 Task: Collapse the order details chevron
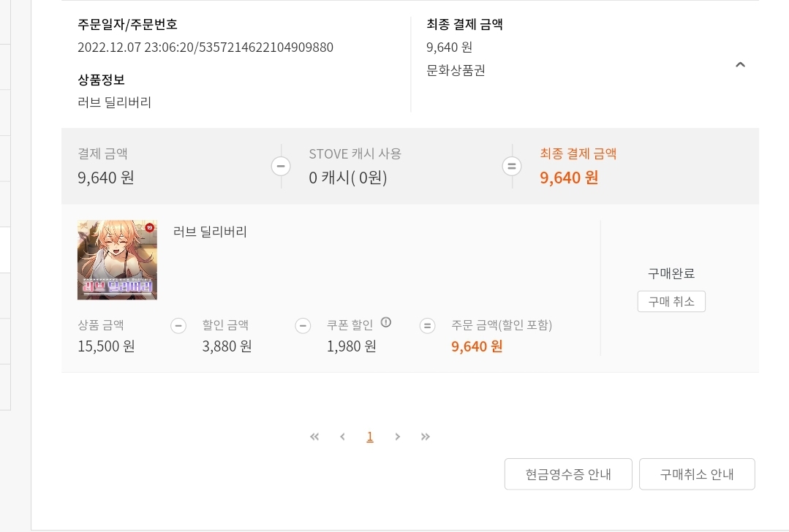tap(740, 65)
